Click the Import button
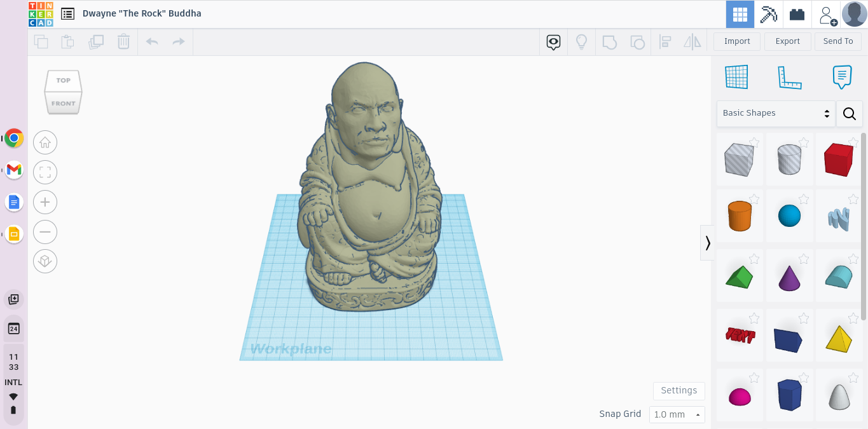 pyautogui.click(x=737, y=41)
